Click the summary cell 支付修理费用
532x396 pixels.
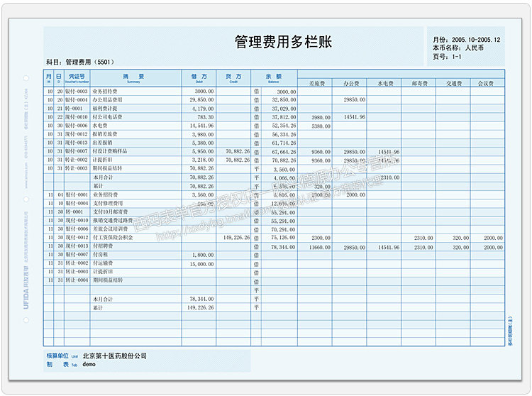coord(108,203)
